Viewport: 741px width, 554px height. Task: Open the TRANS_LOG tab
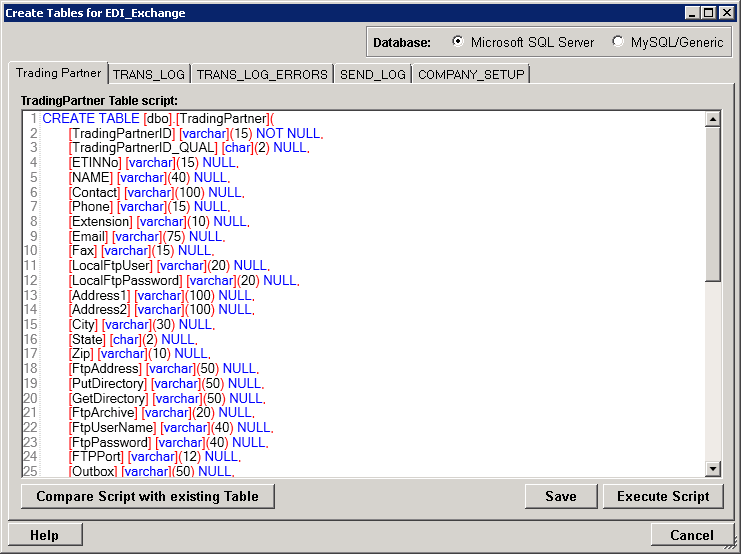tap(149, 74)
